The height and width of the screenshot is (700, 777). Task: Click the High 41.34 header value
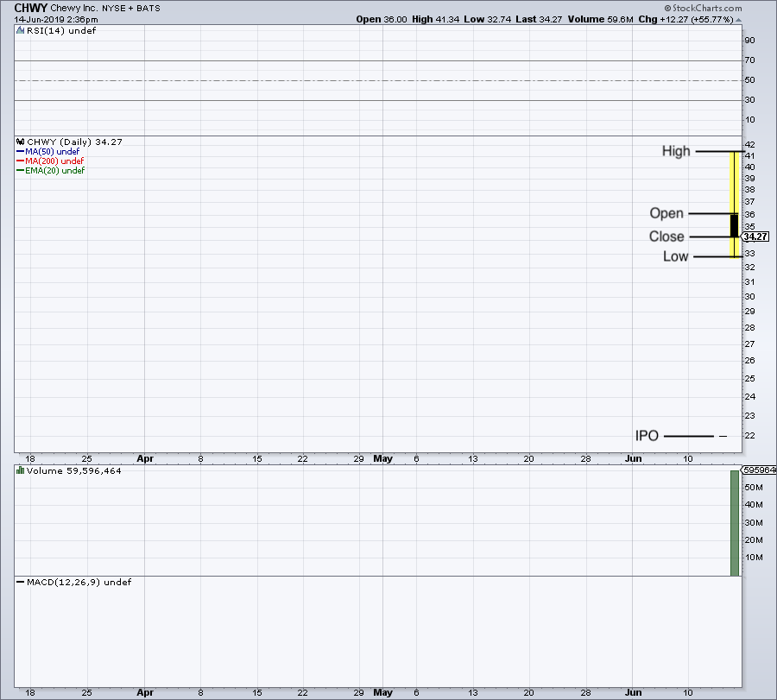[436, 19]
